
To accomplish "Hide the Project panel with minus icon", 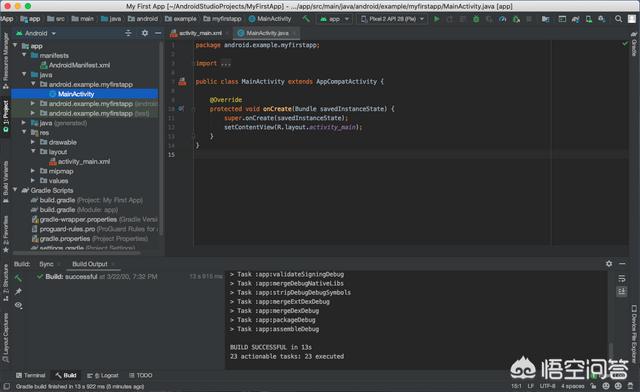I will coord(158,33).
